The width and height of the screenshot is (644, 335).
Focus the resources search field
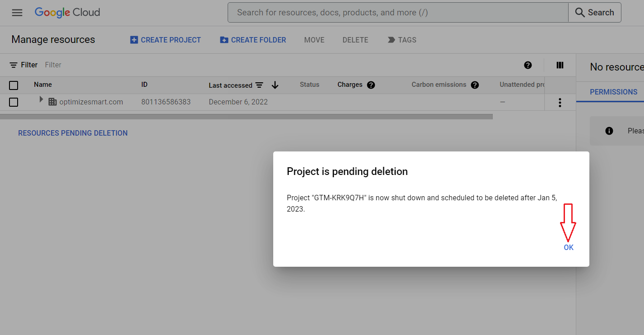tap(398, 13)
